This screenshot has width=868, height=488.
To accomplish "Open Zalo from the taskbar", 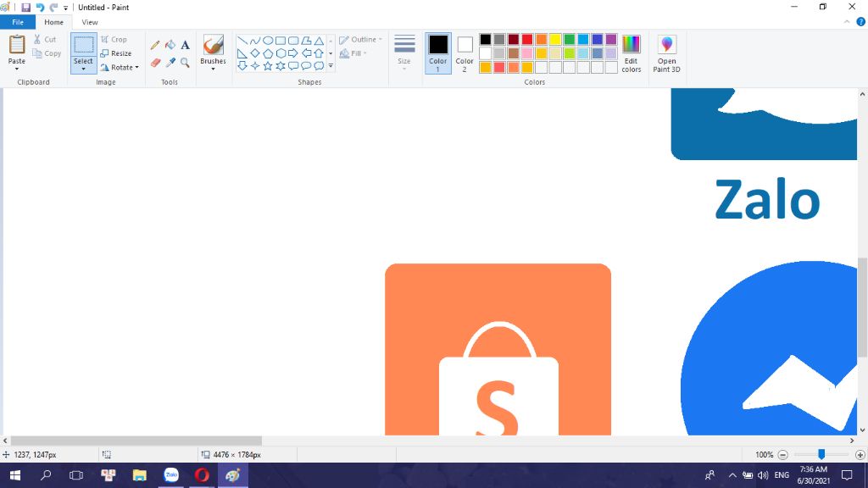I will click(x=171, y=475).
